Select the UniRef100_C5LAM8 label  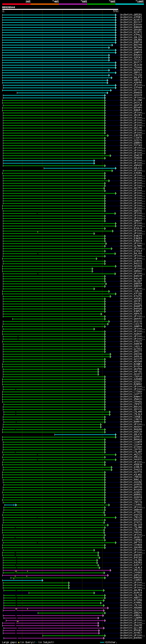point(131,412)
